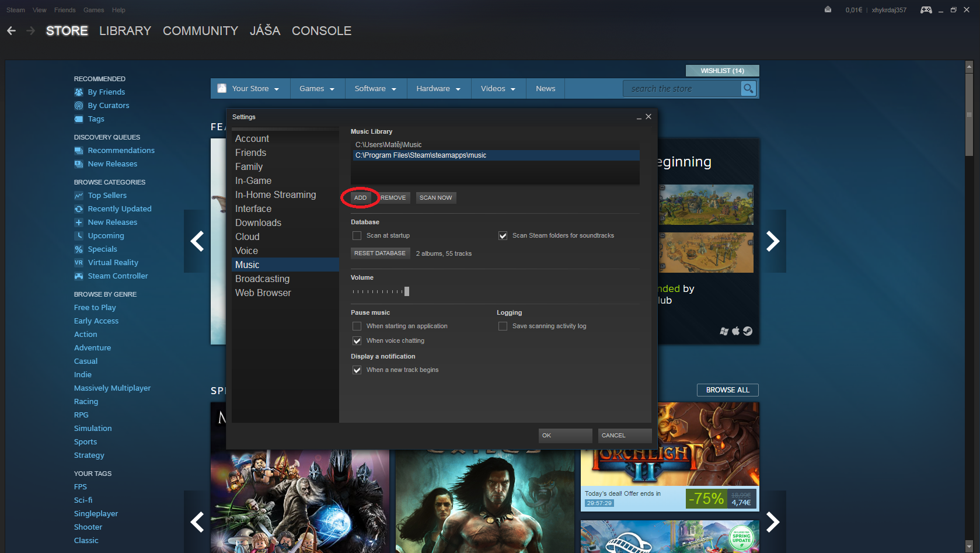Click ADD to add music folder

click(361, 198)
